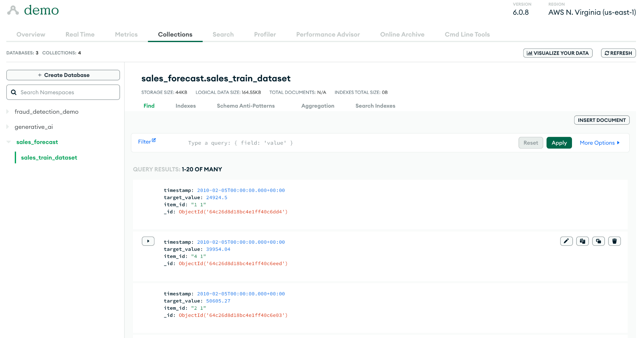
Task: Click Create Database button
Action: (x=63, y=75)
